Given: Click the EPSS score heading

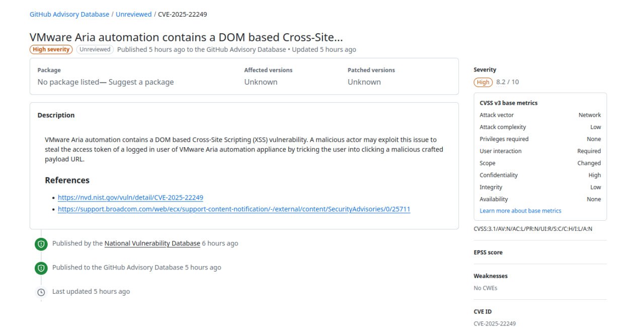Looking at the screenshot, I should (488, 252).
